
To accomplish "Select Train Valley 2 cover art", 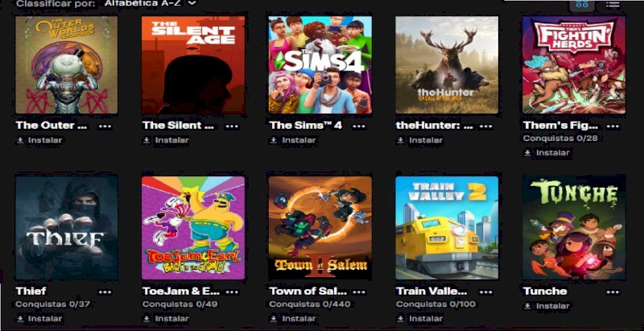I will point(447,228).
